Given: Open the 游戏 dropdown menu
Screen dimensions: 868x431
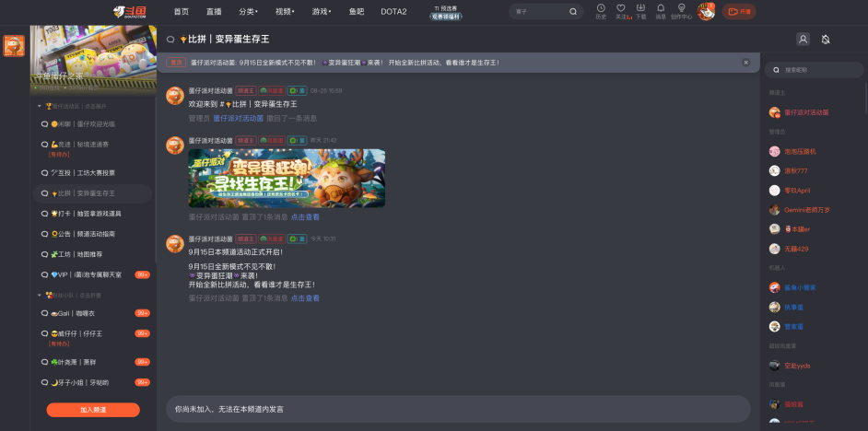Looking at the screenshot, I should coord(321,12).
